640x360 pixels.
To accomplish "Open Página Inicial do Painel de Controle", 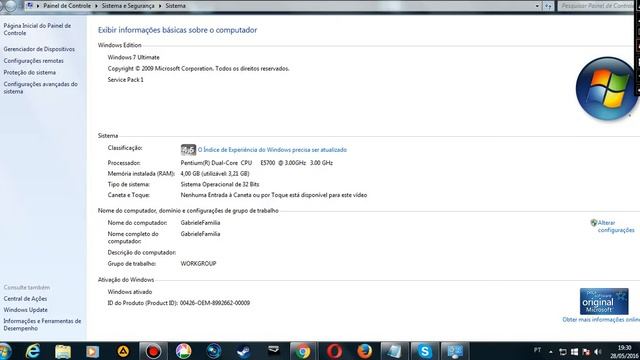I will (37, 29).
